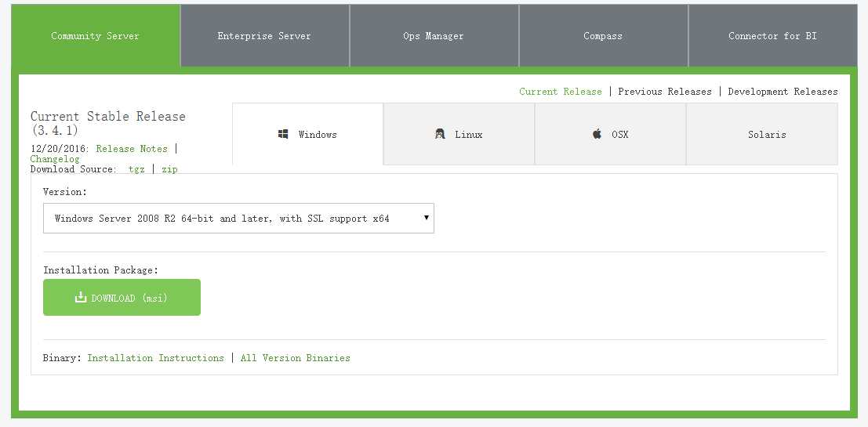868x427 pixels.
Task: Click the Windows logo icon
Action: [283, 135]
